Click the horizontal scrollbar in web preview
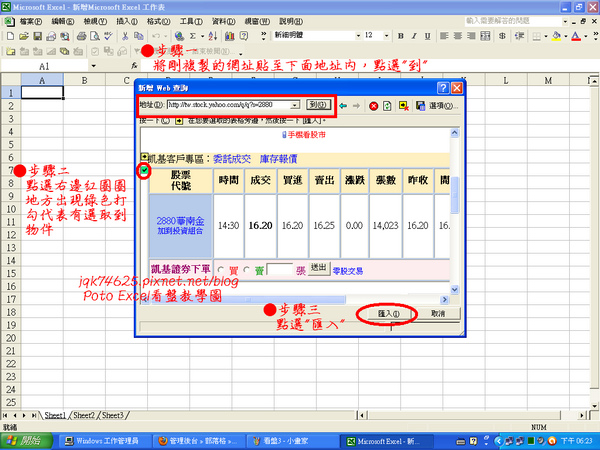The height and width of the screenshot is (450, 600). coord(249,300)
